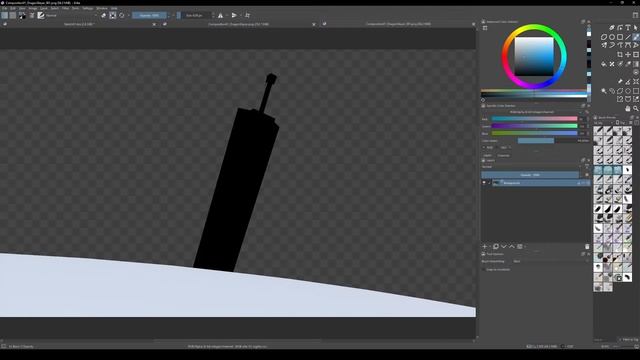This screenshot has height=360, width=640.
Task: Float the Advanced Color Selector docker
Action: [583, 22]
